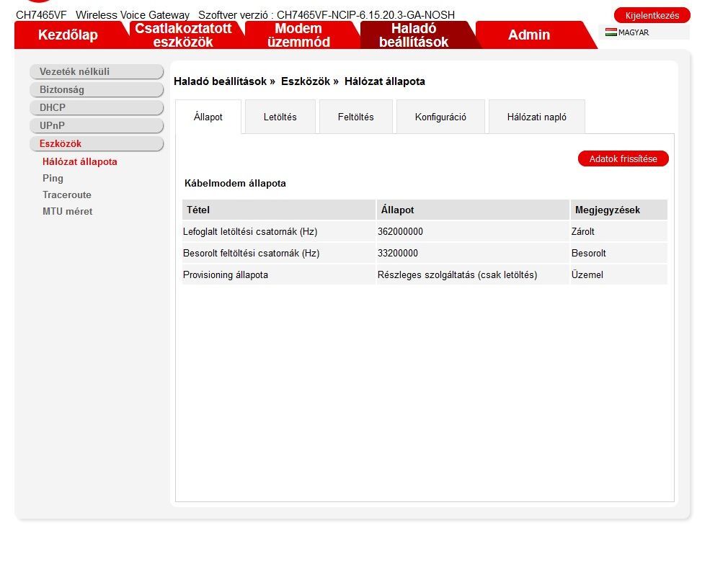This screenshot has height=572, width=728.
Task: Open the Admin tab
Action: [529, 35]
